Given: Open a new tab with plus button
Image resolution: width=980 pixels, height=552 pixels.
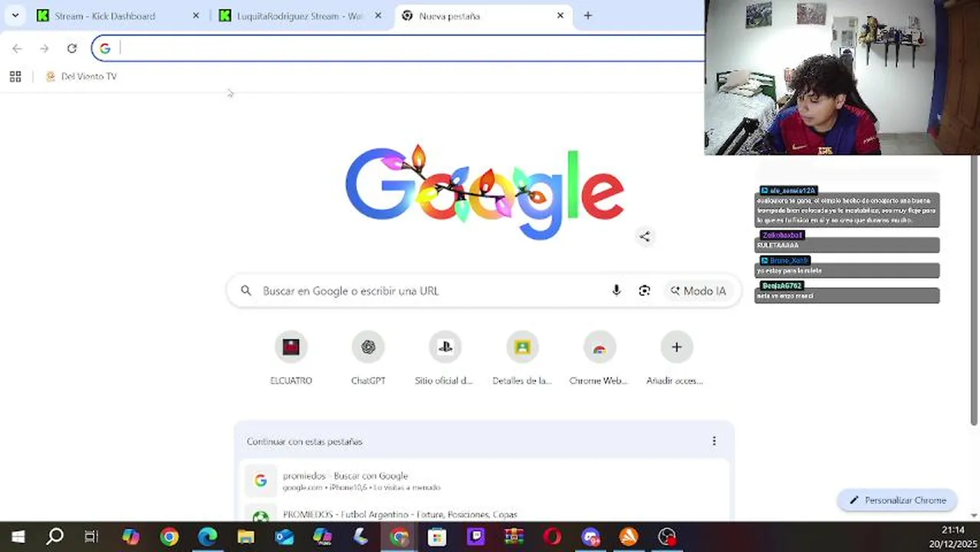Looking at the screenshot, I should pyautogui.click(x=587, y=15).
